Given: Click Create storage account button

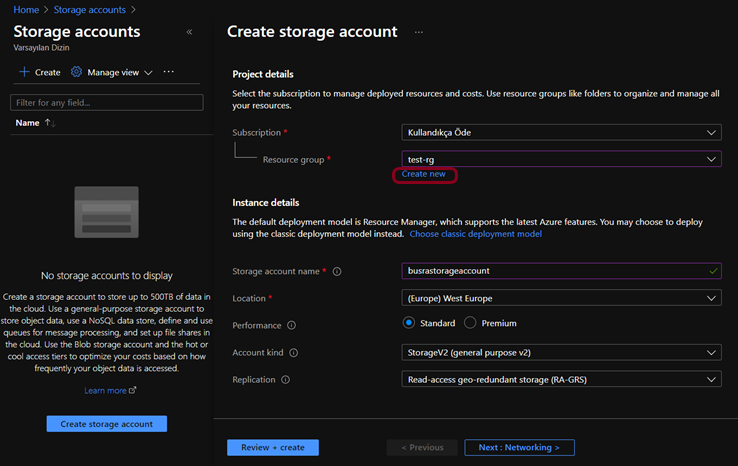Looking at the screenshot, I should pos(106,424).
